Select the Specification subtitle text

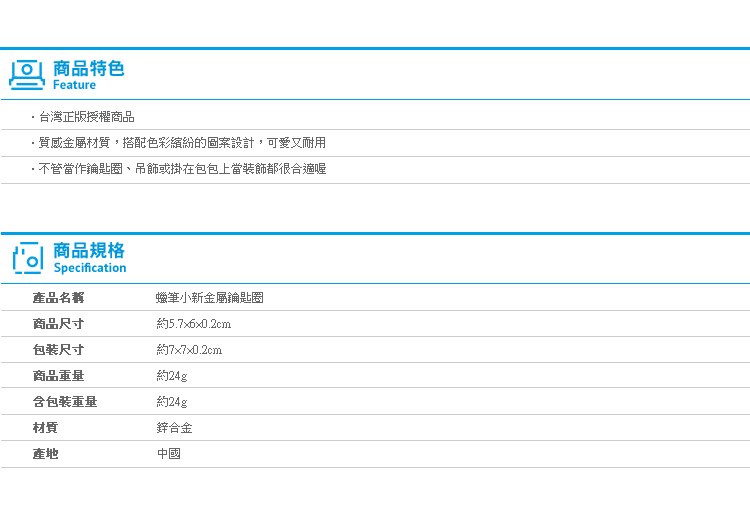pos(90,268)
